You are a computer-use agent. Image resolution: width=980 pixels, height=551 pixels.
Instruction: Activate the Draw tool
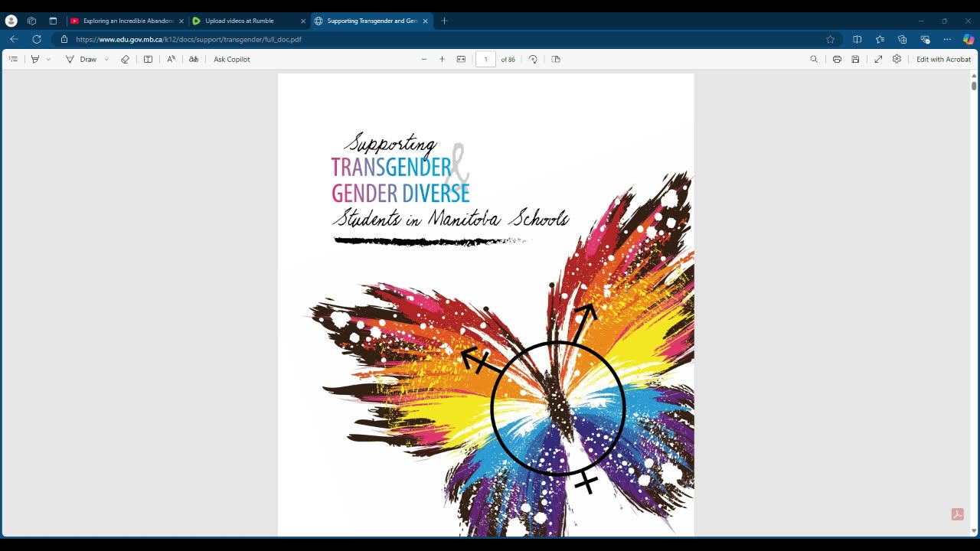click(x=82, y=59)
